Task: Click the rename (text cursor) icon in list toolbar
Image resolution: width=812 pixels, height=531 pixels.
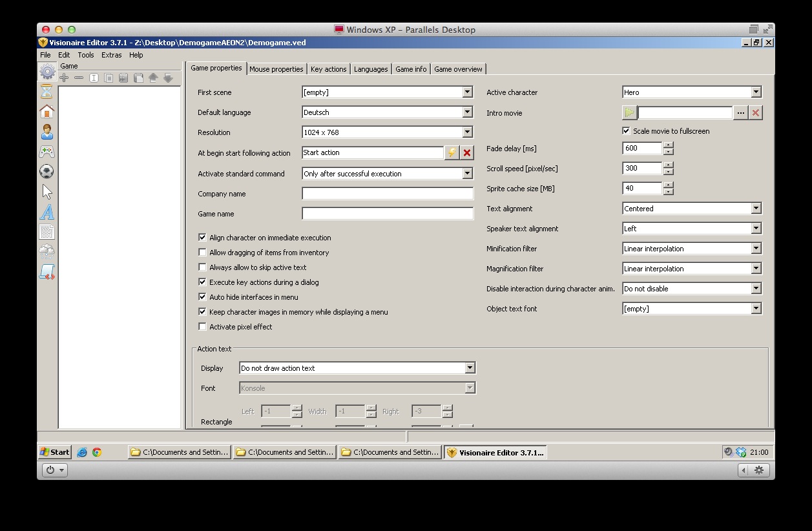Action: click(94, 78)
